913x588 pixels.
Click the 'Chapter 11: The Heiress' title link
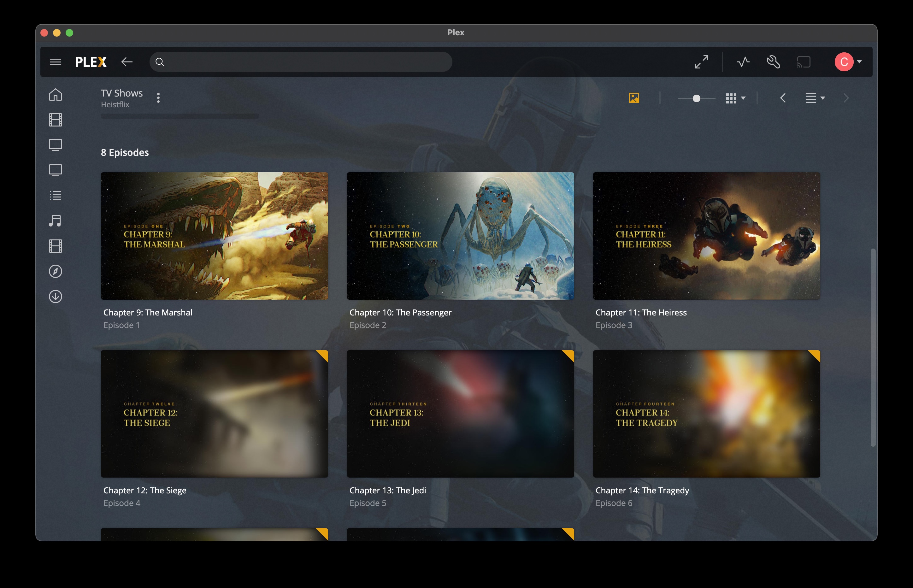pos(641,313)
